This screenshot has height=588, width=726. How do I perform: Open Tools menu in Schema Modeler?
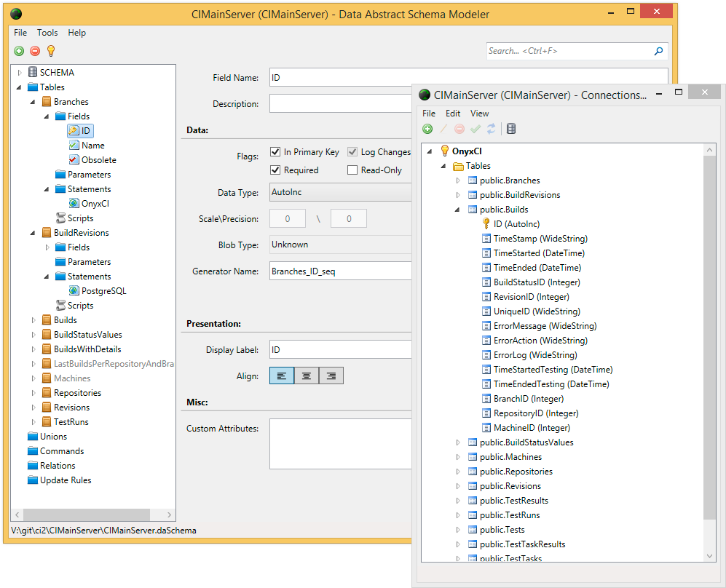(47, 33)
